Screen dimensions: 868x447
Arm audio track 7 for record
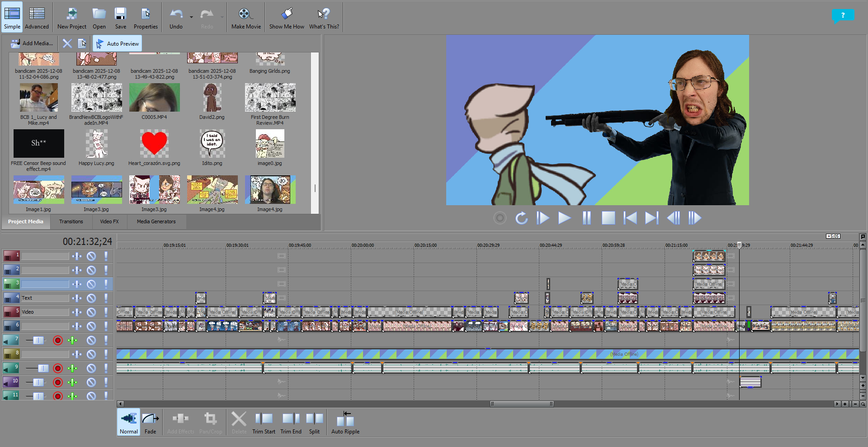58,340
